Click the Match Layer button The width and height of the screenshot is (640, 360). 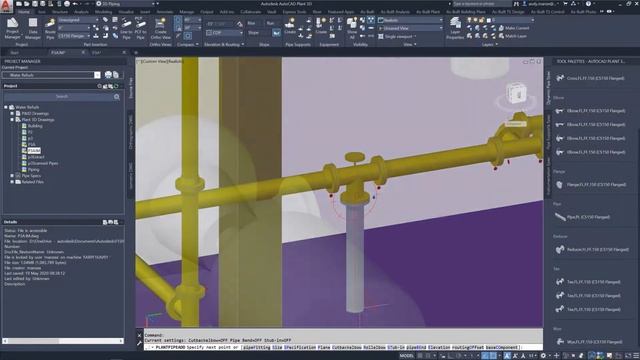click(513, 36)
